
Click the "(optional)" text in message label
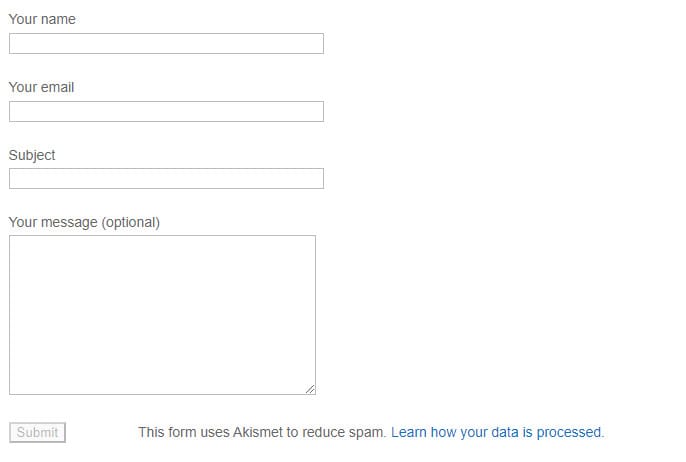(131, 223)
